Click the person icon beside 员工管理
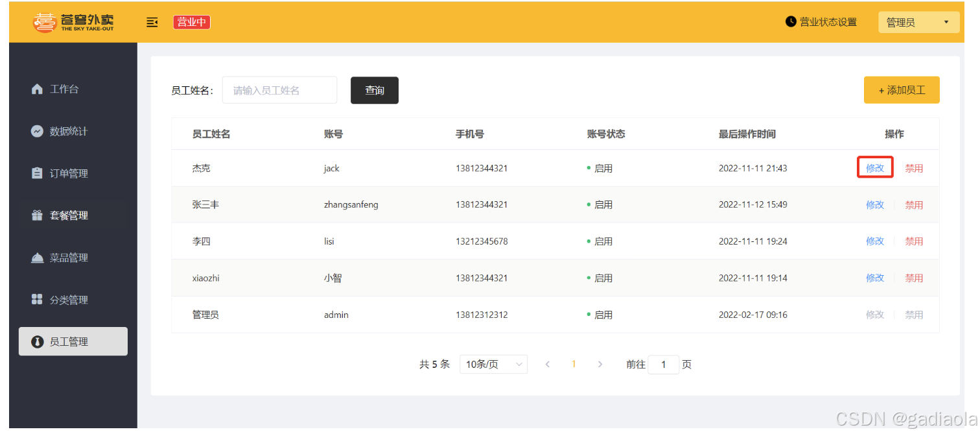The height and width of the screenshot is (436, 980). (37, 342)
